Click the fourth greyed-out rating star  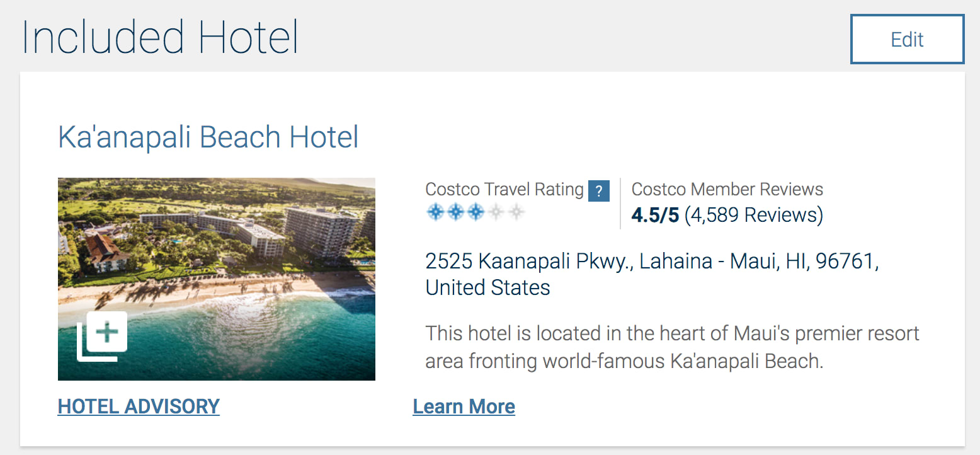click(x=496, y=212)
